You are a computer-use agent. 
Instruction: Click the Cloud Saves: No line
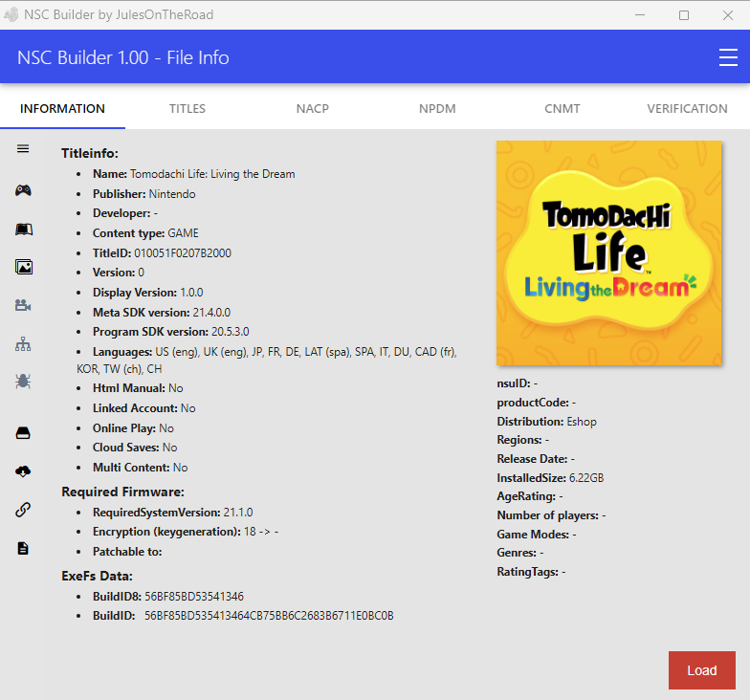pyautogui.click(x=135, y=448)
